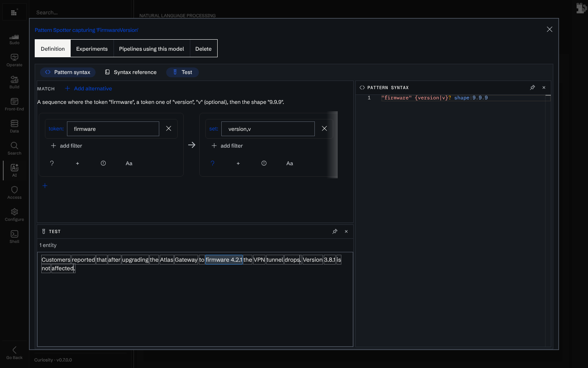
Task: Close the Pattern Spotter dialog
Action: pos(550,29)
